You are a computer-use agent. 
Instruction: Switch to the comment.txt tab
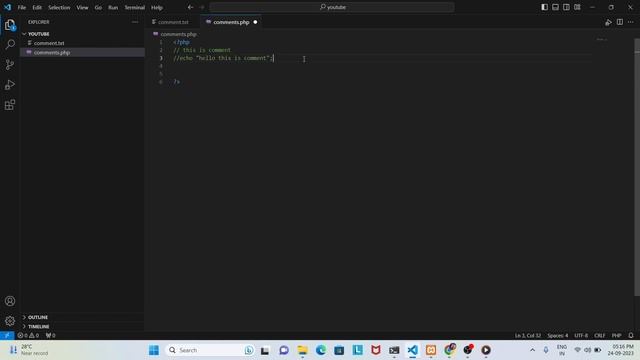click(173, 22)
